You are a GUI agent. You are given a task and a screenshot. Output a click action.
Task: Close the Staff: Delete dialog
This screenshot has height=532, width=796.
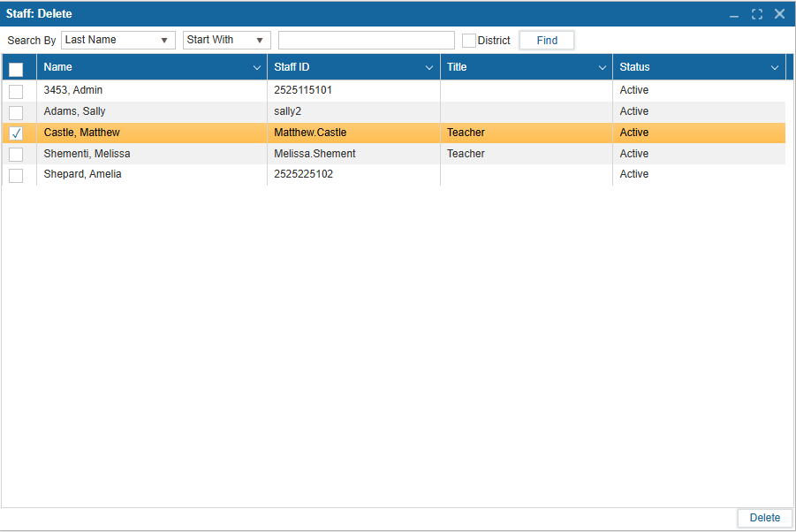[x=780, y=14]
